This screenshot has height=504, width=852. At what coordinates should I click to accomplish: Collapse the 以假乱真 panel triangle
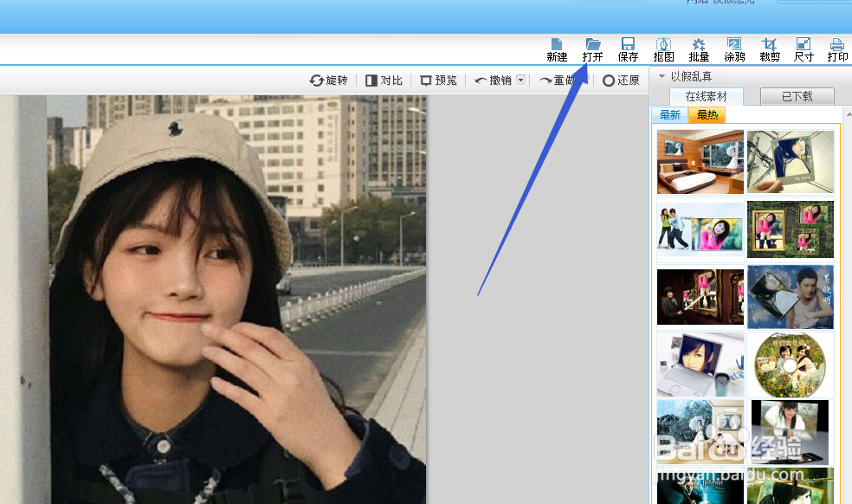[662, 76]
